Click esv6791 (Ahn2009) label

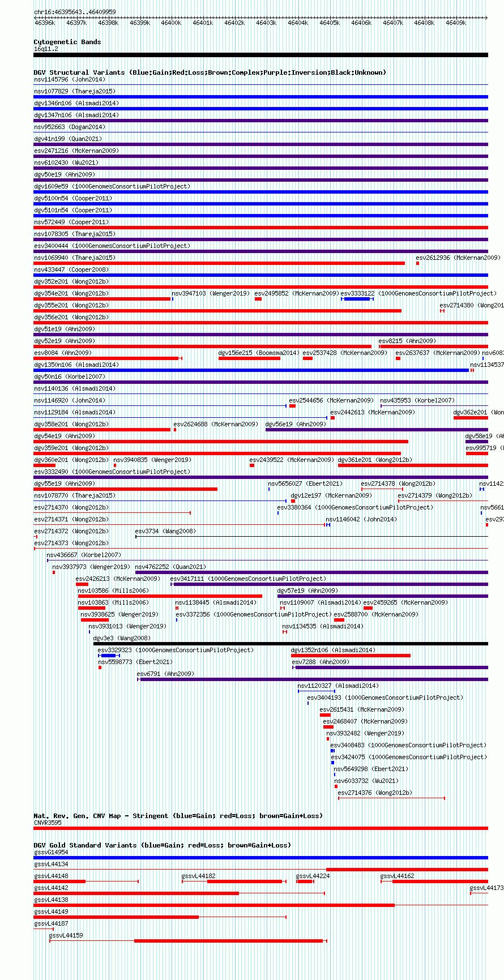coord(165,674)
